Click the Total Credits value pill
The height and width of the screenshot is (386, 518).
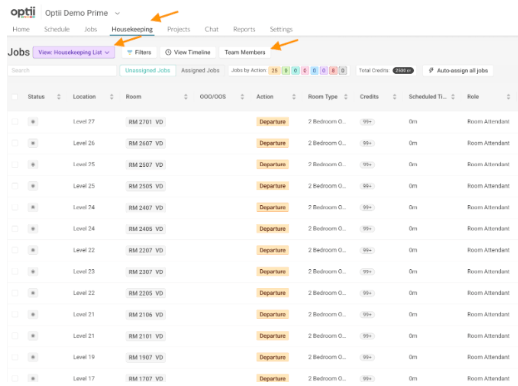tap(403, 70)
